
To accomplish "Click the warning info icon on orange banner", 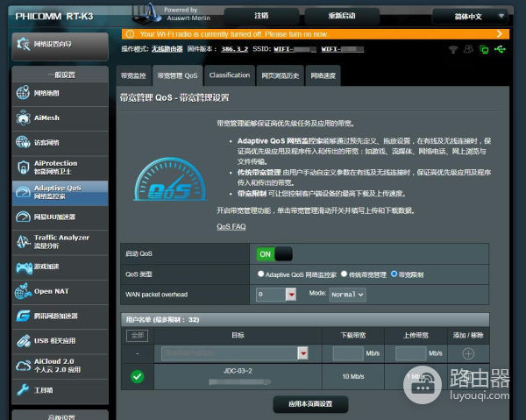I will click(130, 34).
